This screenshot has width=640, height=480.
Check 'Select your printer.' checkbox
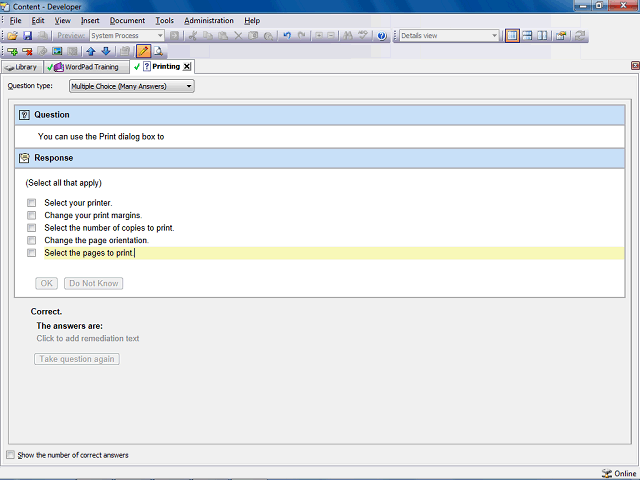[x=31, y=203]
